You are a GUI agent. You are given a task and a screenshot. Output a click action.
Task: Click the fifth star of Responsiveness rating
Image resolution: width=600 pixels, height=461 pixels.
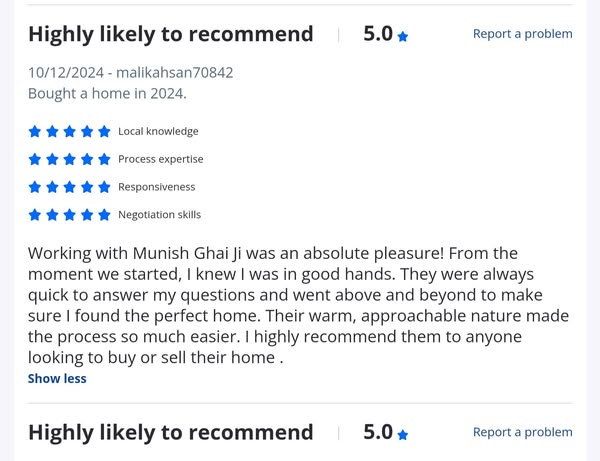(104, 187)
